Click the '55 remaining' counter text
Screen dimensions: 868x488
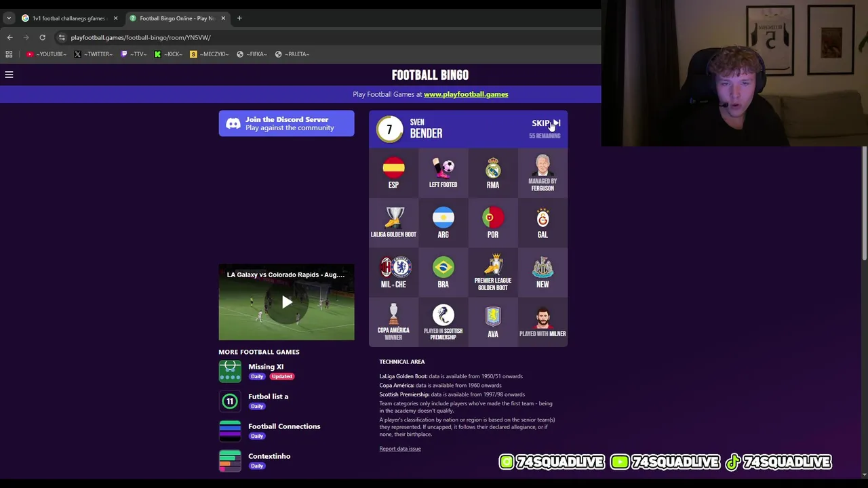pyautogui.click(x=545, y=136)
